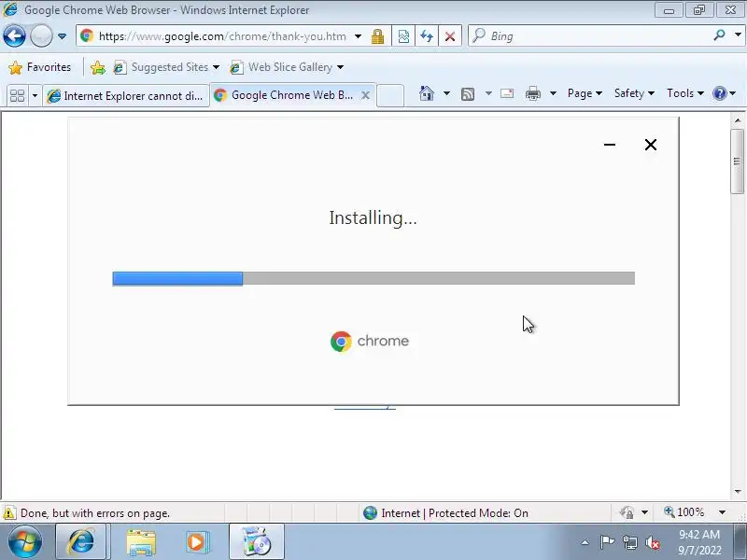Expand the Print options dropdown arrow
Screen dimensions: 747x560
553,93
